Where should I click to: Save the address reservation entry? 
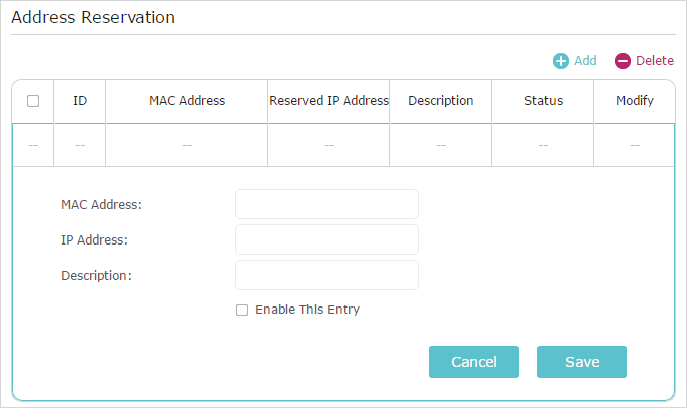pyautogui.click(x=582, y=362)
